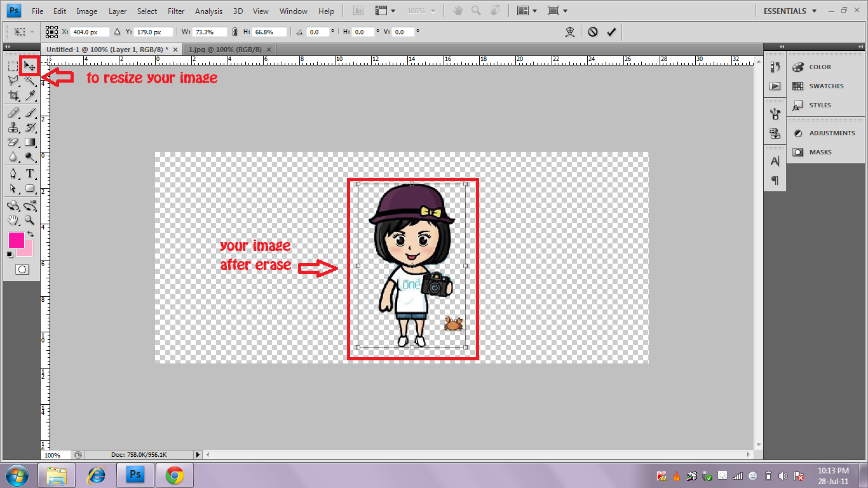Screen dimensions: 868x488
Task: Select the Hand tool in toolbox
Action: 13,220
